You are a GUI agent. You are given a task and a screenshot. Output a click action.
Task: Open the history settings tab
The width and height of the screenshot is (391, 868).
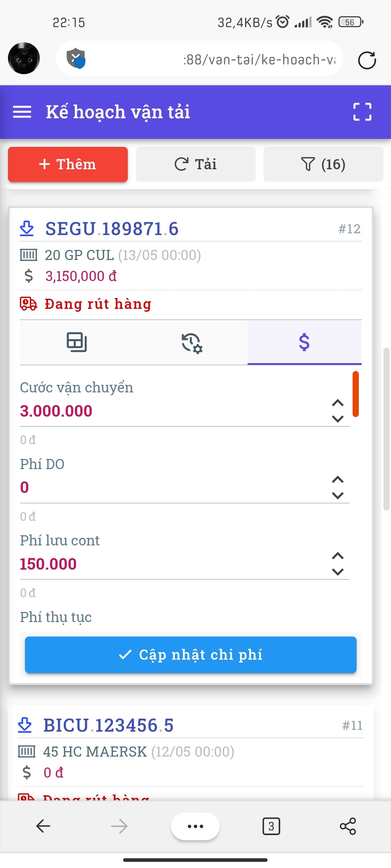[192, 342]
